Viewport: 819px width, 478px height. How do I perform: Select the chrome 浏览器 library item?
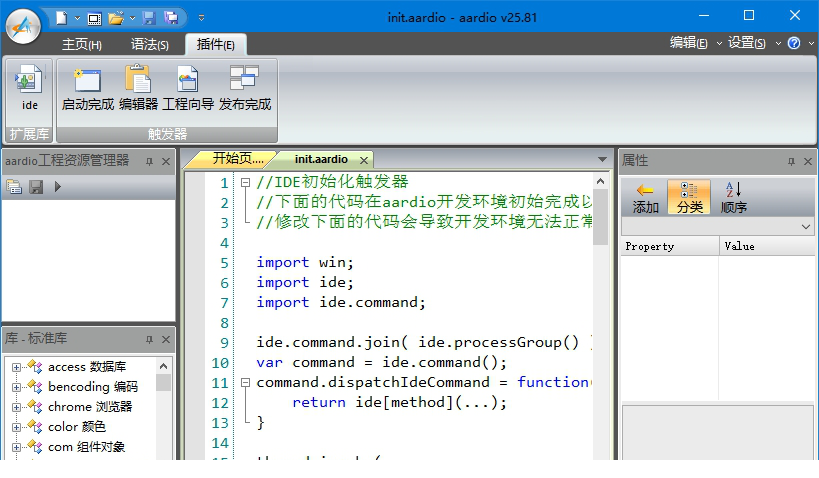(90, 406)
